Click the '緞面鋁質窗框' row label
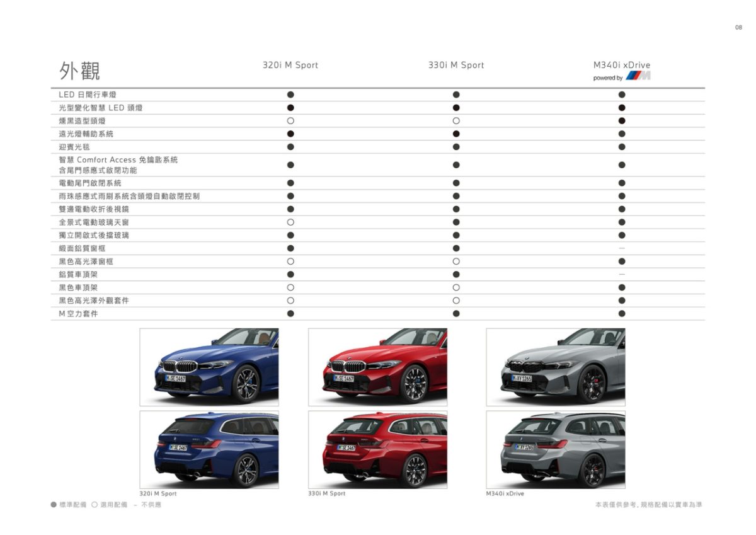Viewport: 756px width, 535px height. (83, 248)
